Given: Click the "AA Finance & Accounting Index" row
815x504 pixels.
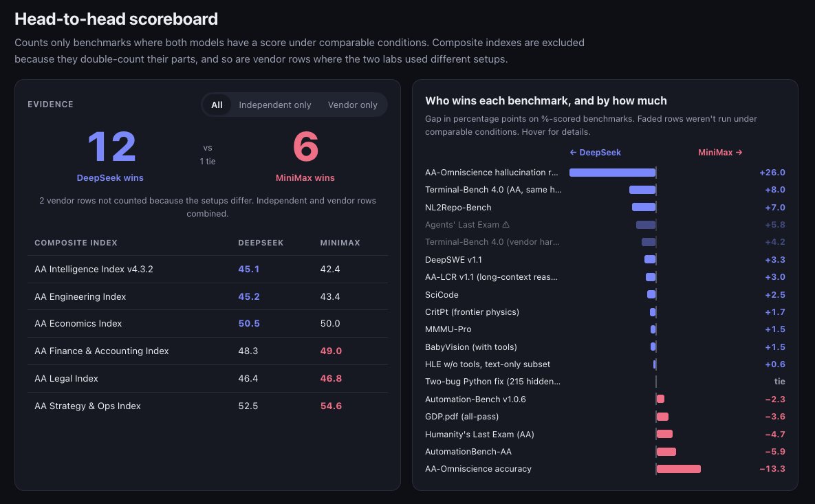Looking at the screenshot, I should [208, 351].
